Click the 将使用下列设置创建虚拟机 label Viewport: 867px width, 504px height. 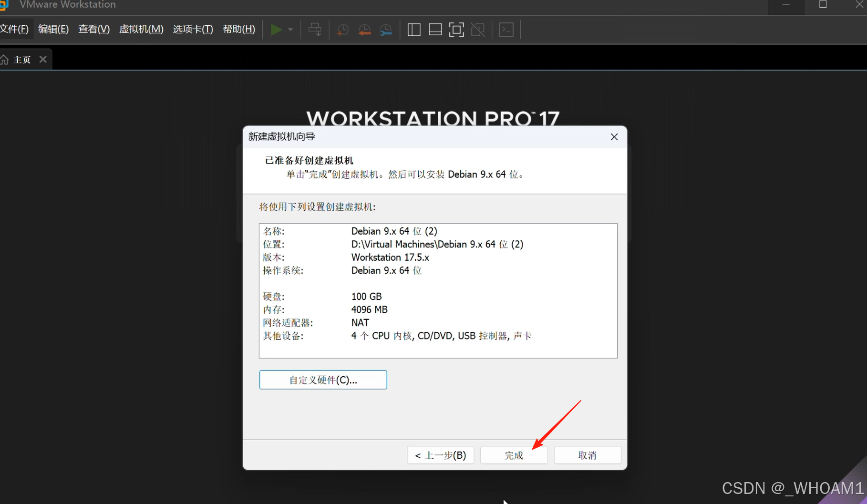pos(317,207)
